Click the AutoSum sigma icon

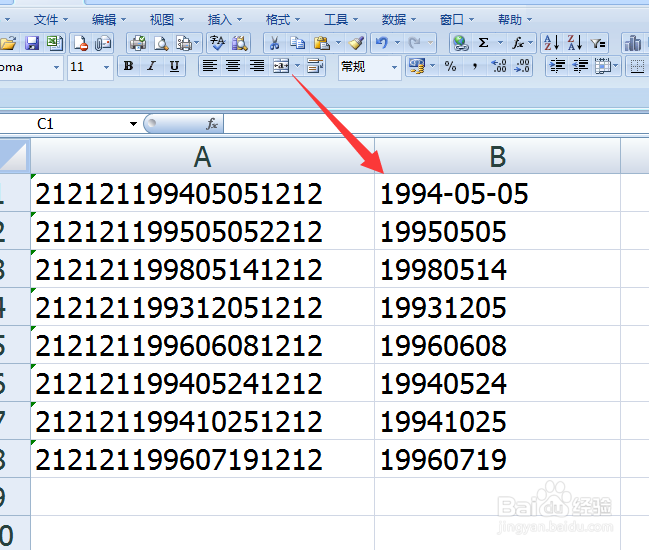tap(483, 43)
